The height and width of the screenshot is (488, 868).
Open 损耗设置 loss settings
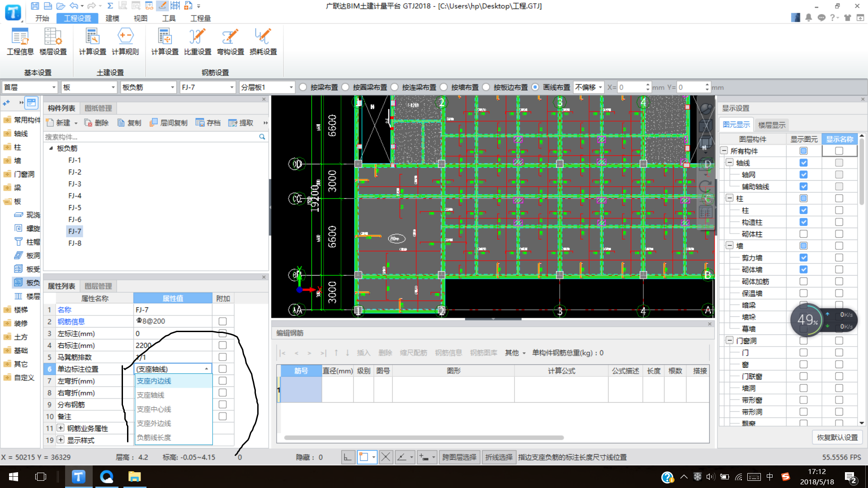[263, 42]
